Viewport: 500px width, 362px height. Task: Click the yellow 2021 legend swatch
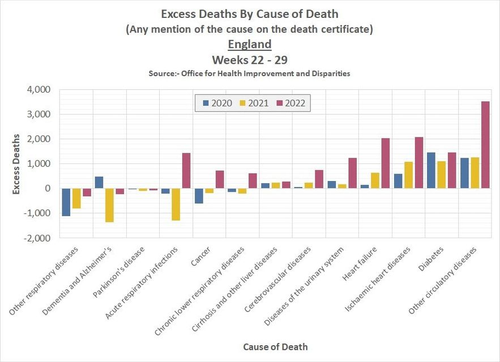[x=242, y=103]
